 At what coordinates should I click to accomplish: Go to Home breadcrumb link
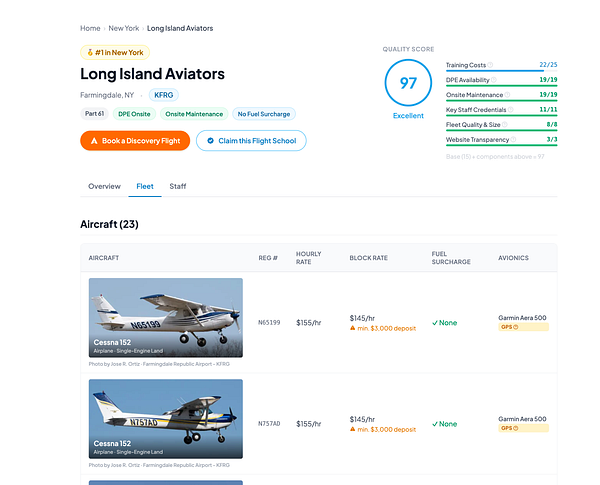[90, 28]
